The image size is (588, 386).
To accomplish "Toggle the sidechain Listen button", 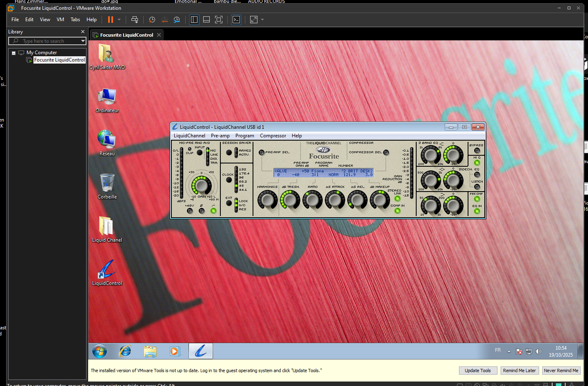I will coord(477,187).
